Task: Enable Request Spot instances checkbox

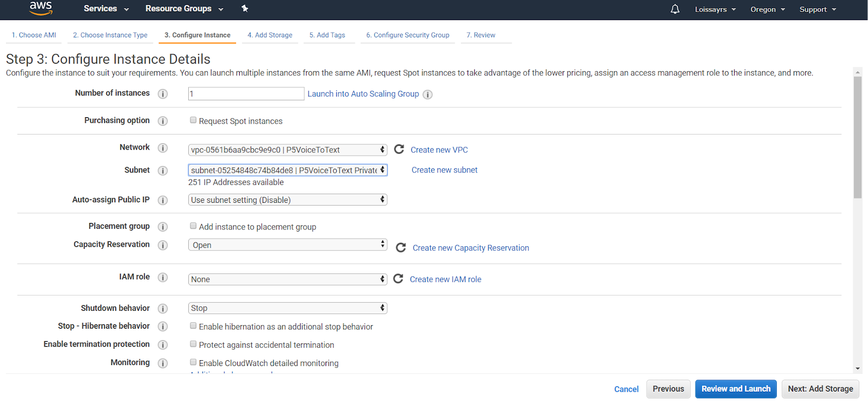Action: [193, 120]
